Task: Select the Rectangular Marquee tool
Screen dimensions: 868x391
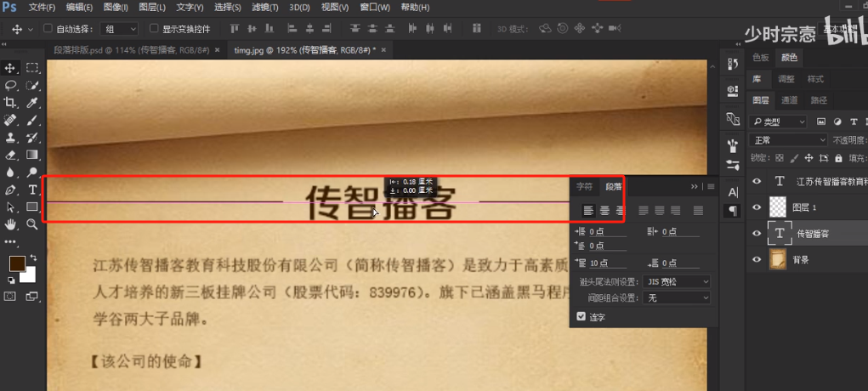Action: [32, 68]
